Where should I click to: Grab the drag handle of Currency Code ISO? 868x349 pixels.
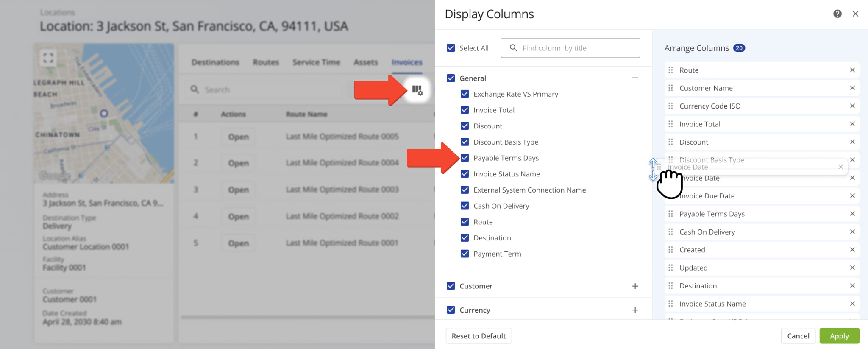click(x=670, y=106)
